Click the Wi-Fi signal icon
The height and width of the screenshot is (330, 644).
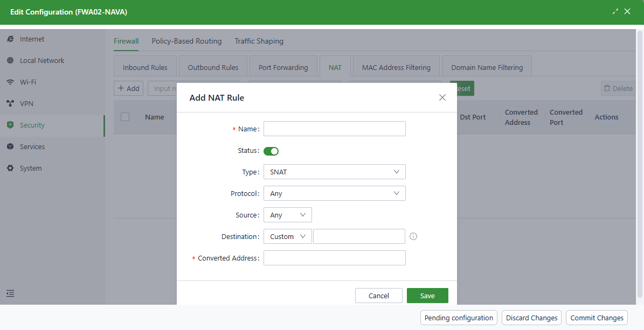10,82
